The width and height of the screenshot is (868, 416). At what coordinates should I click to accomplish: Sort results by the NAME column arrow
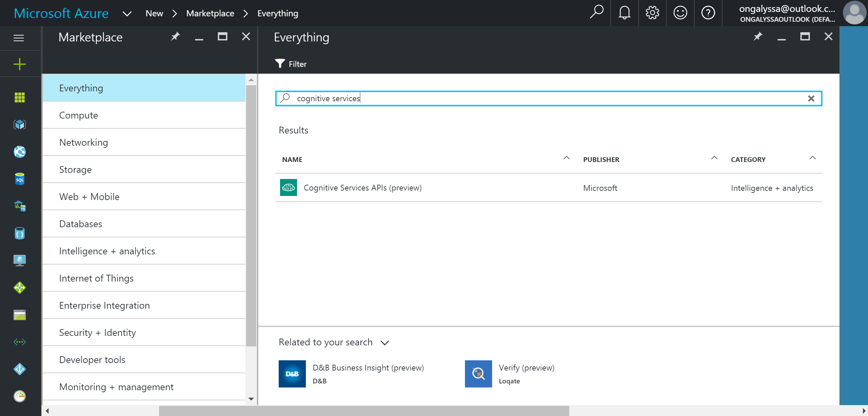point(566,158)
